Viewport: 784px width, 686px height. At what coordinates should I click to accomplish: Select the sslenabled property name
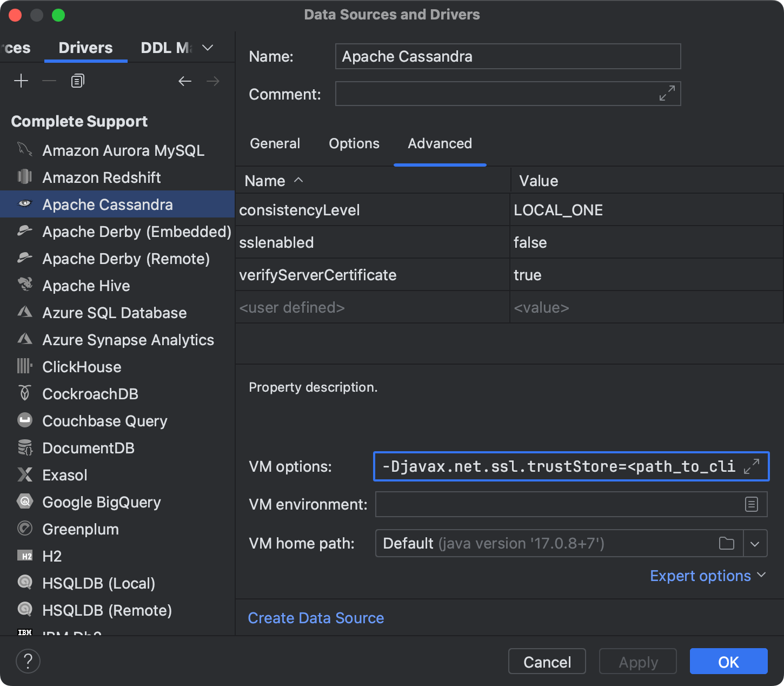click(x=374, y=242)
